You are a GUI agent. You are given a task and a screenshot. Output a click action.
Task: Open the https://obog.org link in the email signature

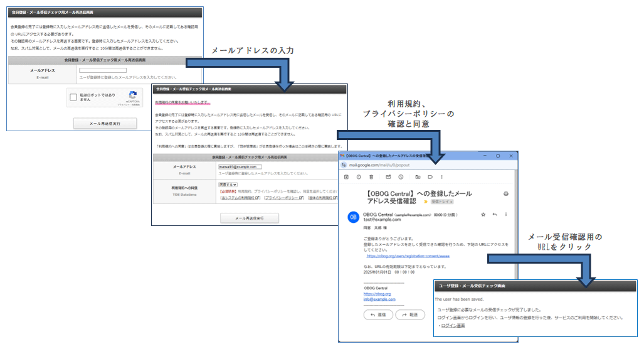click(x=377, y=294)
